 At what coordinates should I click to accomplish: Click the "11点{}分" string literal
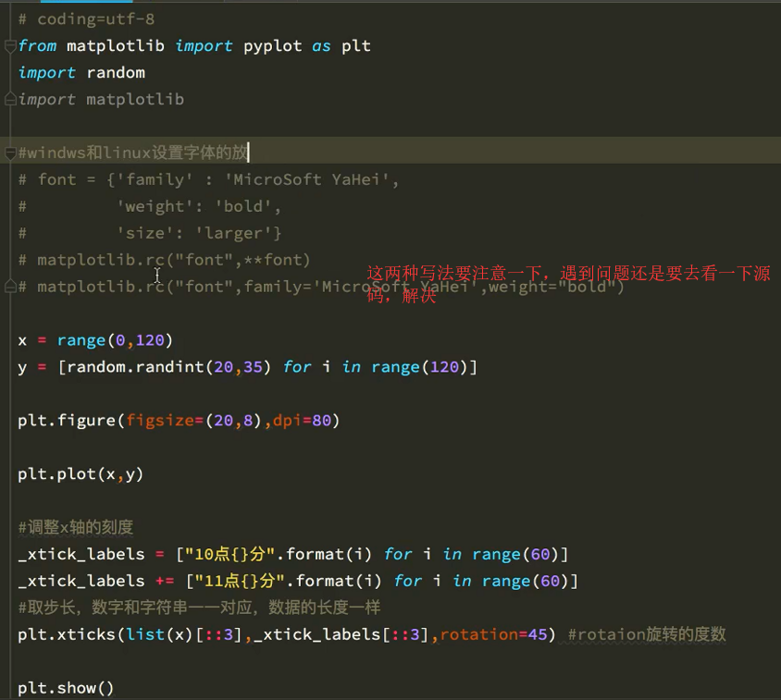click(240, 582)
